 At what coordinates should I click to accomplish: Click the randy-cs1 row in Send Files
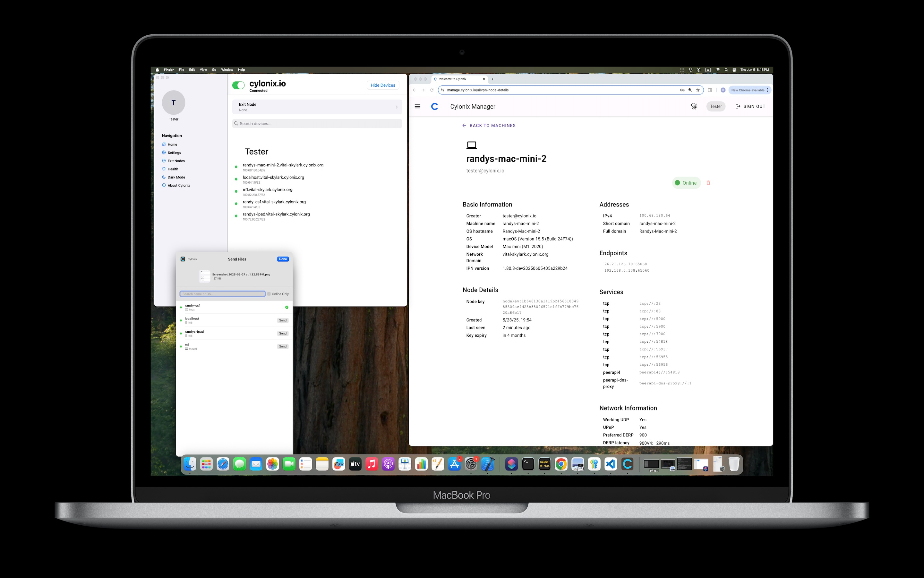coord(235,307)
